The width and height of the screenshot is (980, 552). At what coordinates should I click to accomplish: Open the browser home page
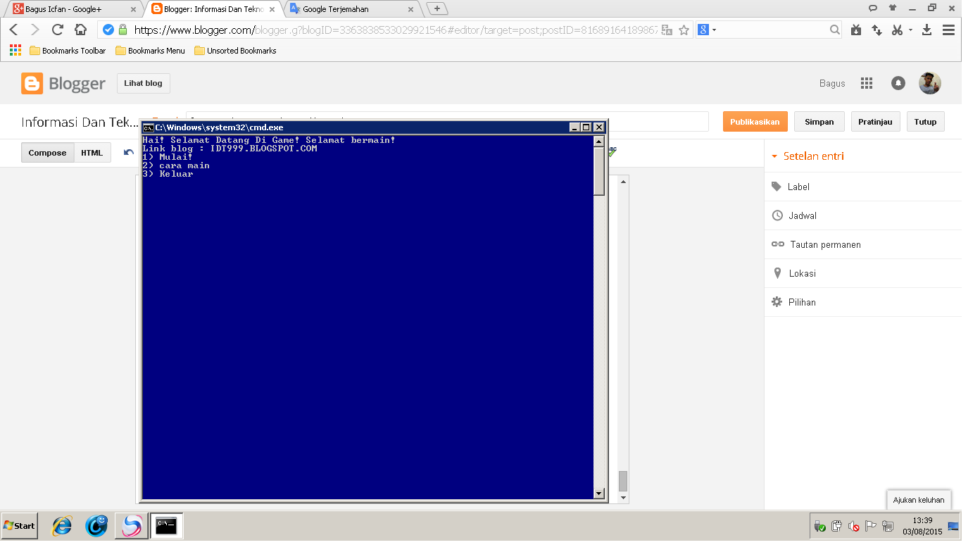(x=80, y=30)
